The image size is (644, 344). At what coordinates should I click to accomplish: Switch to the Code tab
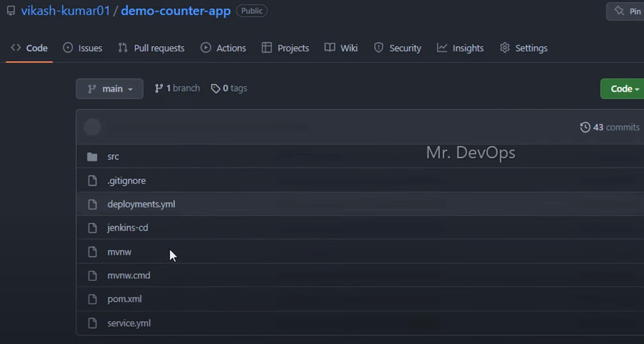(x=29, y=48)
